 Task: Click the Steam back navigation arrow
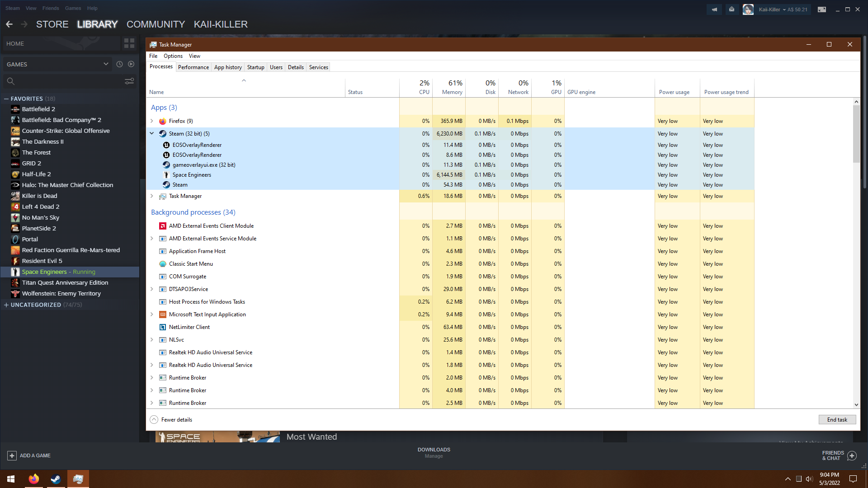pyautogui.click(x=9, y=24)
